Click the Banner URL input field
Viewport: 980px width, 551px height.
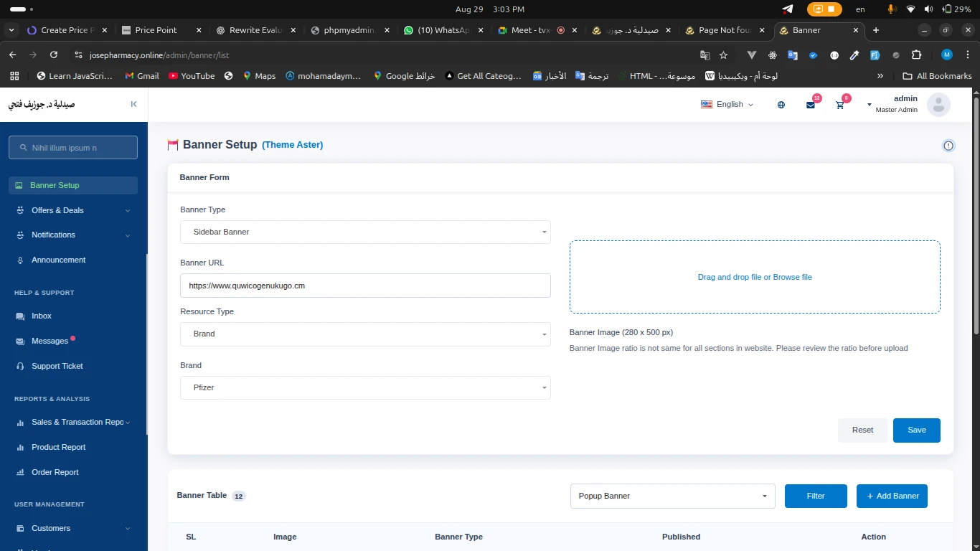pos(365,286)
